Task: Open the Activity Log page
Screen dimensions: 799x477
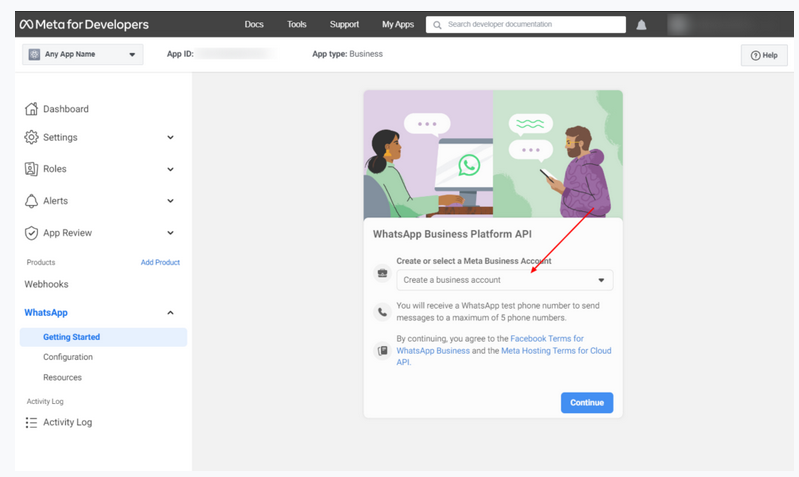Action: [67, 422]
